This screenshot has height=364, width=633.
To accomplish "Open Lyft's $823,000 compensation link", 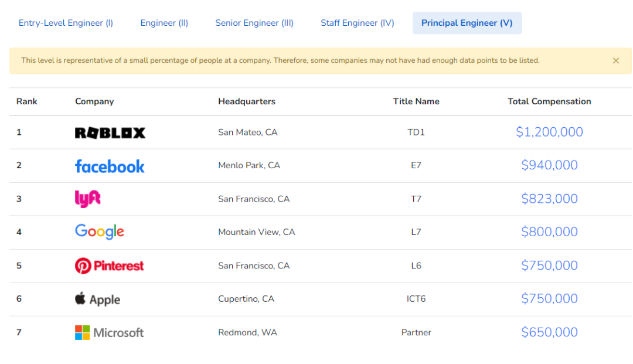I will tap(549, 199).
